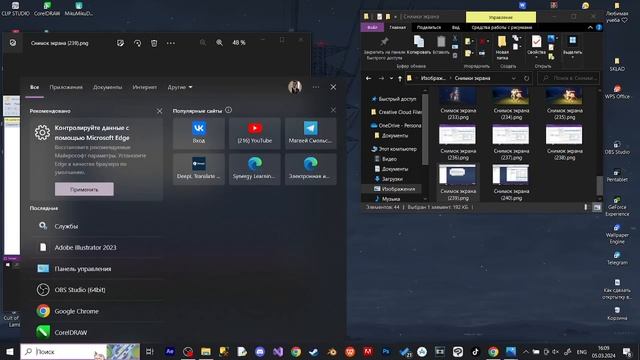This screenshot has width=640, height=360.
Task: Open the Telegram tile in popular sites
Action: click(x=311, y=133)
